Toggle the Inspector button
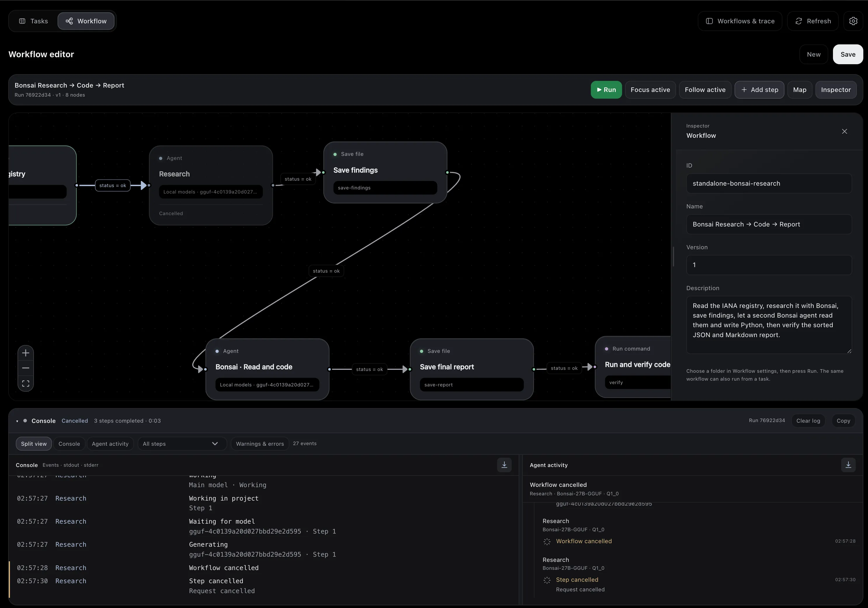This screenshot has width=868, height=608. click(836, 90)
